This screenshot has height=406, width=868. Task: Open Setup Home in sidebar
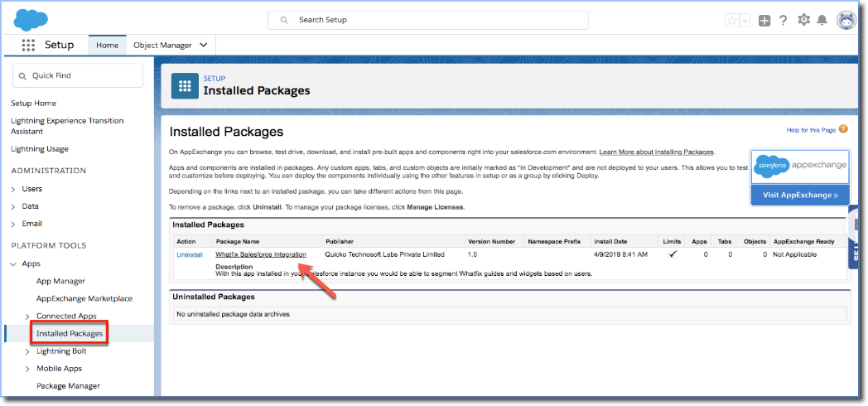click(33, 103)
